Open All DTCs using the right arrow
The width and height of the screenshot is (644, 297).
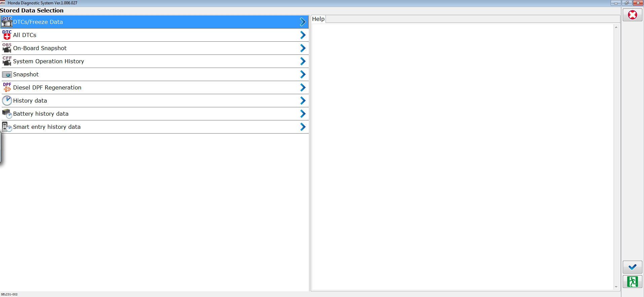303,35
